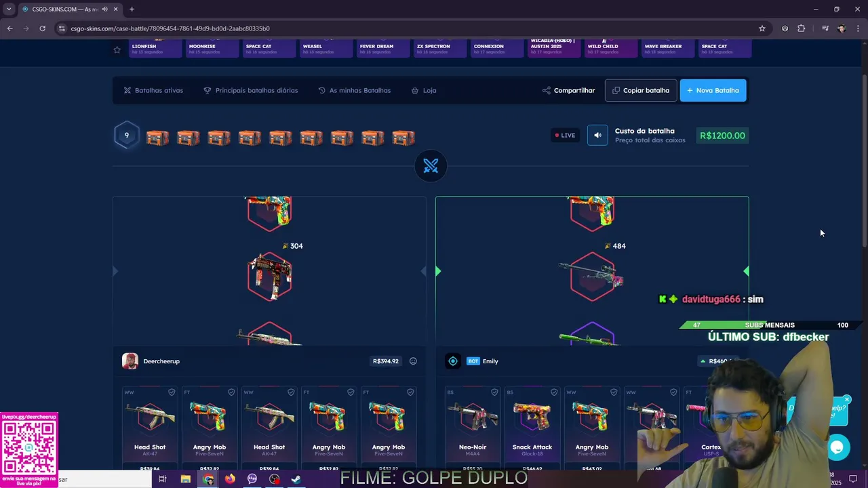
Task: Open the emoji reaction for Deercheerup
Action: point(413,361)
